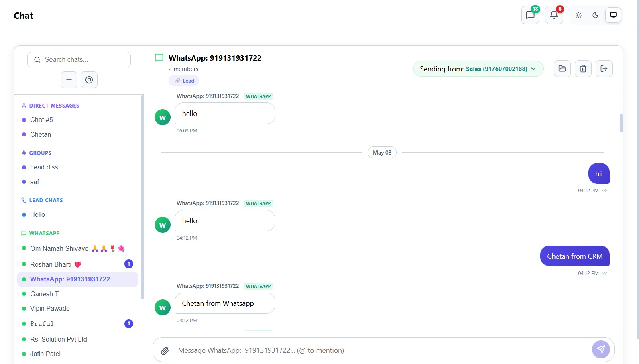This screenshot has height=364, width=639.
Task: Open Om Namah Shivaye WhatsApp chat
Action: point(78,248)
